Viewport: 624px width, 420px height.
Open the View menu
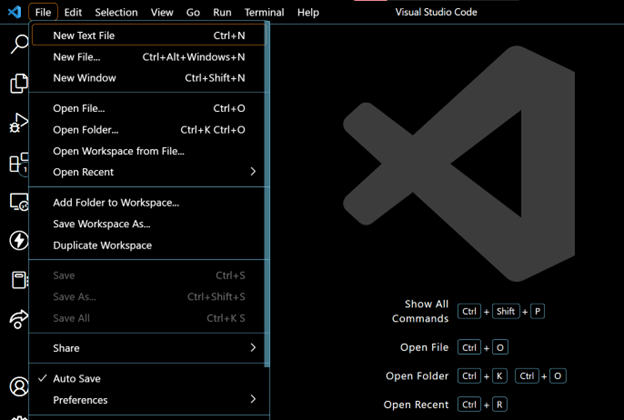point(162,12)
